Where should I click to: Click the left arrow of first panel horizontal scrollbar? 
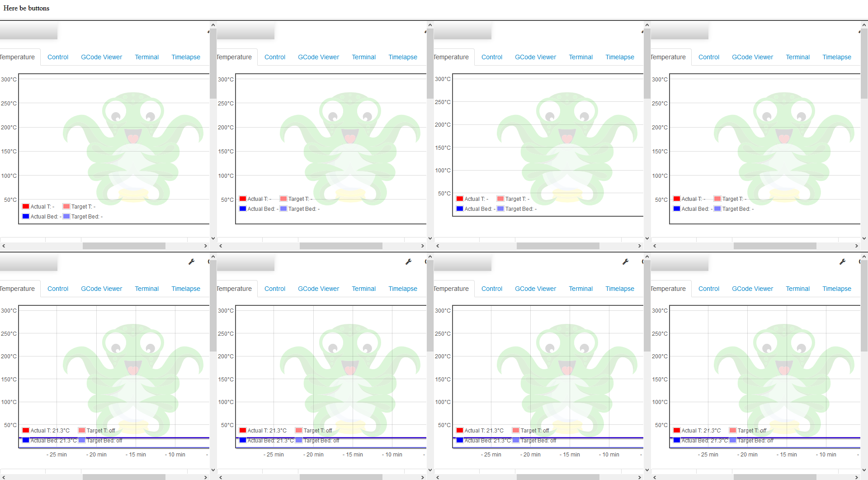(x=4, y=246)
